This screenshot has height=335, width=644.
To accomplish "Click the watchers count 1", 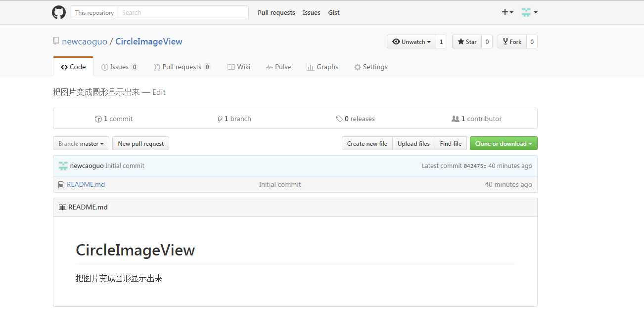I will (441, 42).
